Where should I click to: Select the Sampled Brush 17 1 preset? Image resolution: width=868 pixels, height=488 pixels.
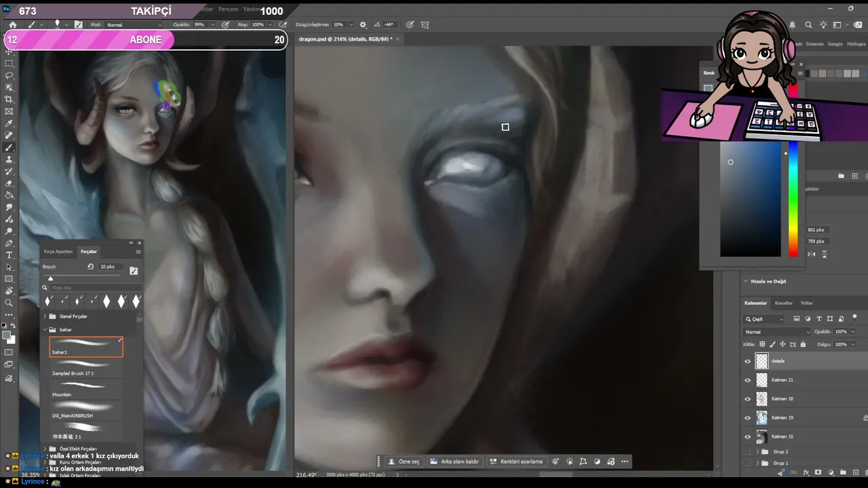pyautogui.click(x=86, y=368)
